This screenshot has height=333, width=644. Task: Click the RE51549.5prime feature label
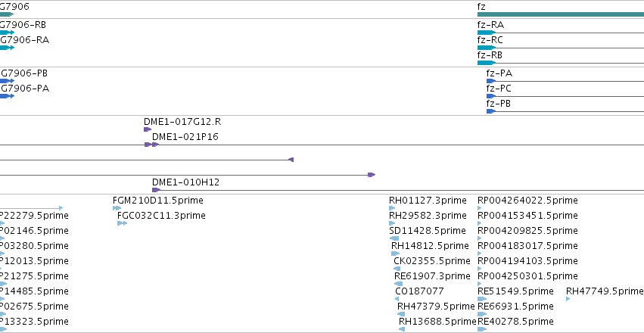(x=515, y=291)
